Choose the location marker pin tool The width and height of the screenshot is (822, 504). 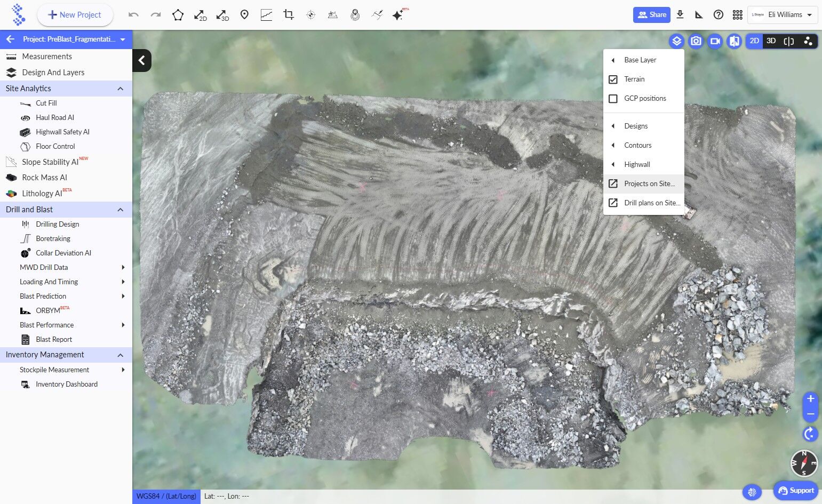244,15
